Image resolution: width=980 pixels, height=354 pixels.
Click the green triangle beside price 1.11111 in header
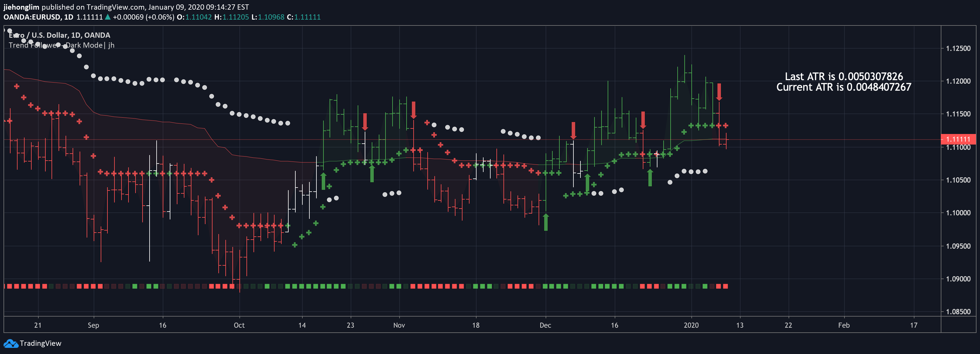108,17
